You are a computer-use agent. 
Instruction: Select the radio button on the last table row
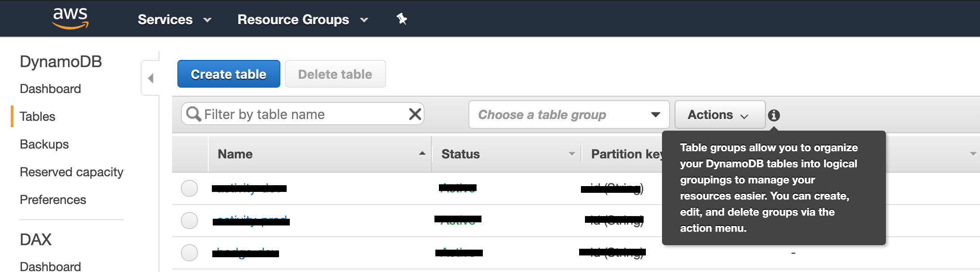tap(189, 253)
